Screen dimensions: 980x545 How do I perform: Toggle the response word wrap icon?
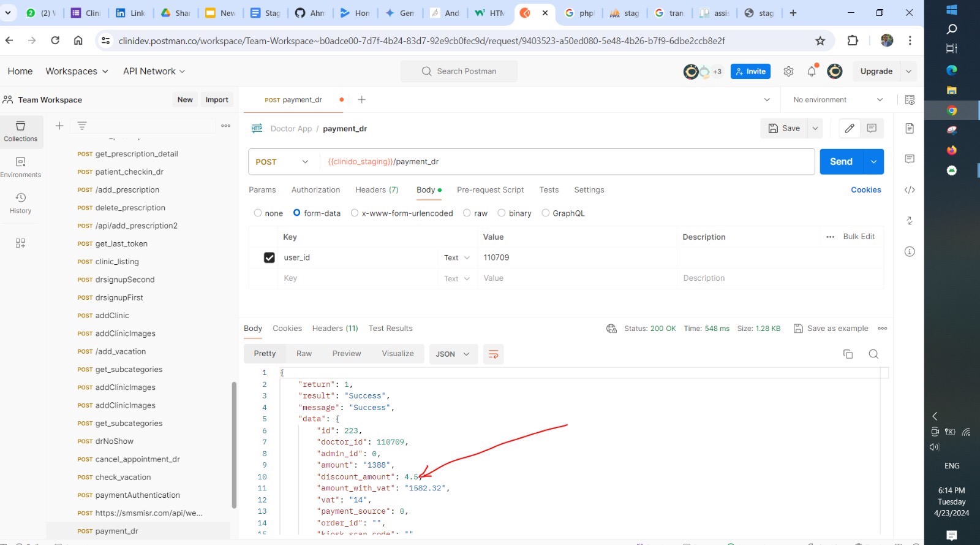click(x=493, y=354)
